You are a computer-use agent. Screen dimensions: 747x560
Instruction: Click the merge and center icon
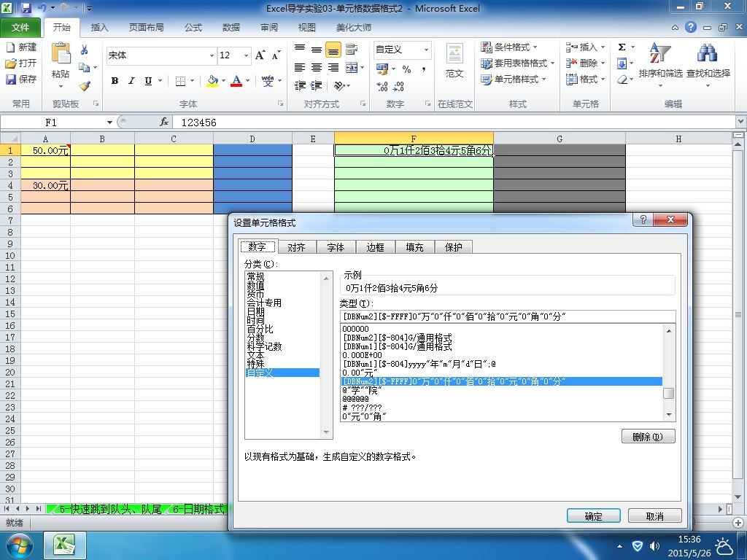352,68
